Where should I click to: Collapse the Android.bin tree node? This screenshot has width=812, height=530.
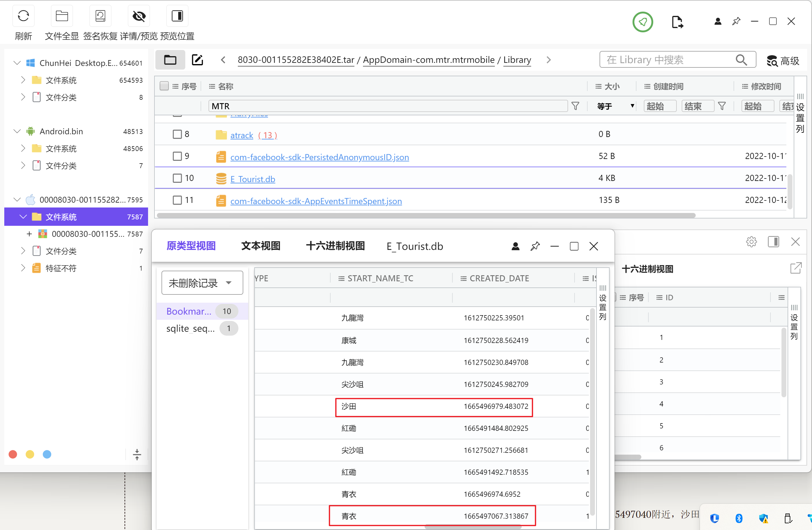click(x=17, y=131)
